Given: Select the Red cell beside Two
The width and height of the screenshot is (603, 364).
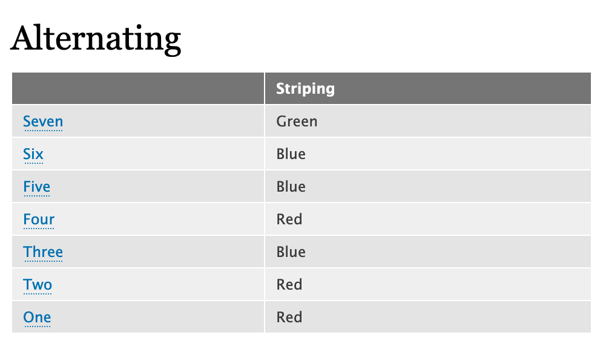Looking at the screenshot, I should (289, 284).
